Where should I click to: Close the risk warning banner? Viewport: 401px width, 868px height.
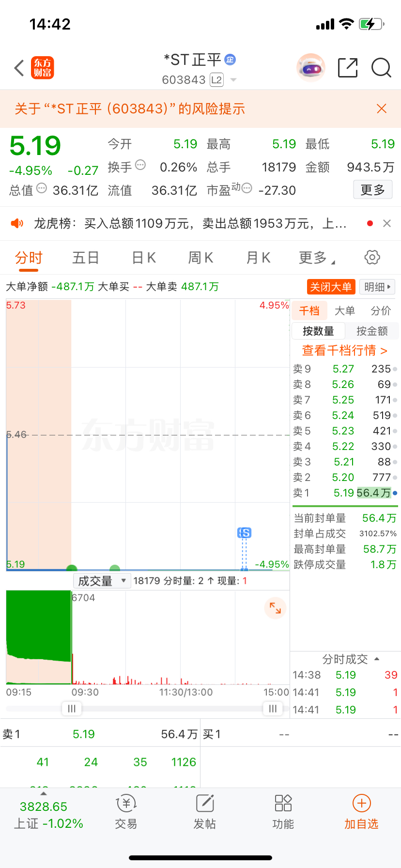[382, 108]
